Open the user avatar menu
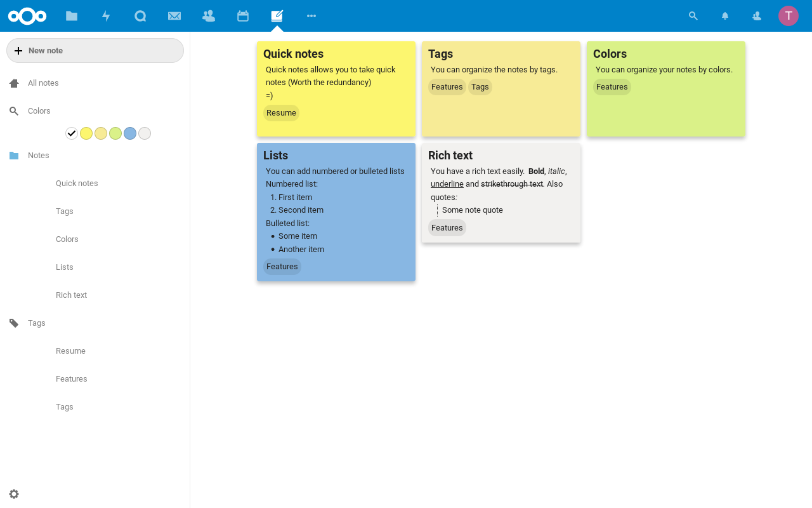 [x=788, y=16]
